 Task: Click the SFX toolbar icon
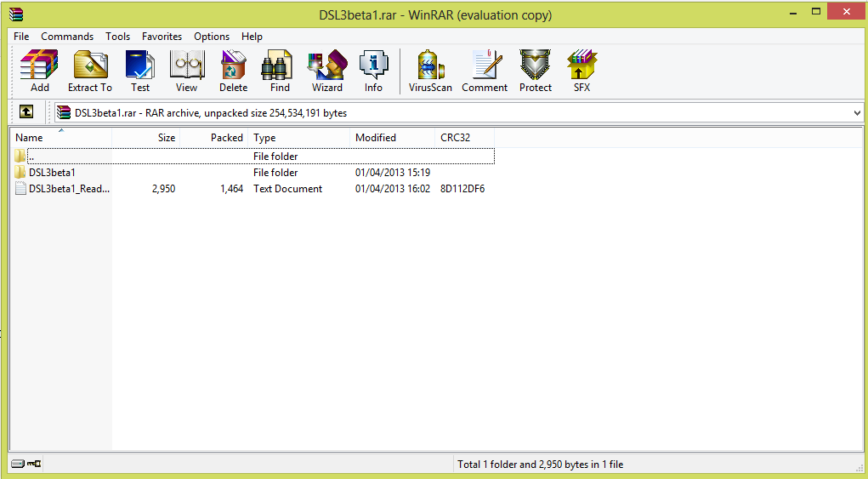click(x=582, y=71)
